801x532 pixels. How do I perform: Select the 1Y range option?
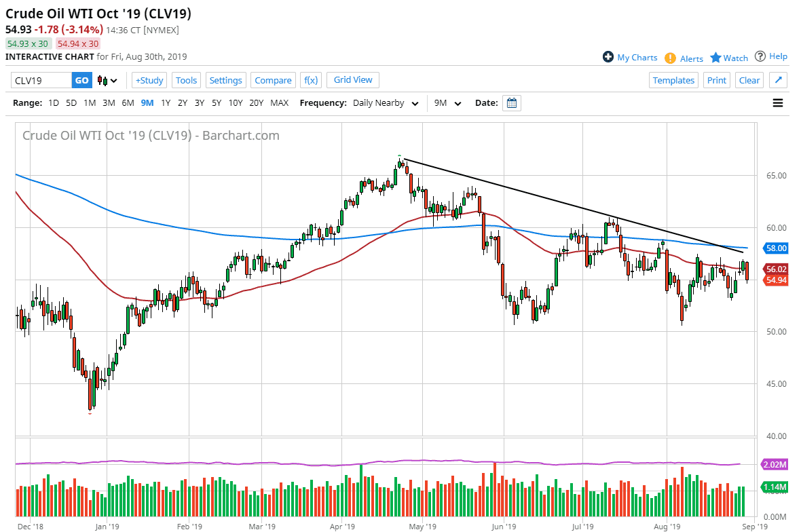(x=165, y=102)
